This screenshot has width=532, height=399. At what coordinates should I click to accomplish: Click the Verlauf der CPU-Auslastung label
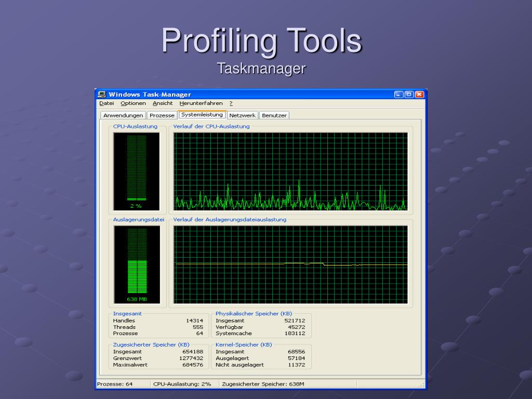tap(211, 127)
